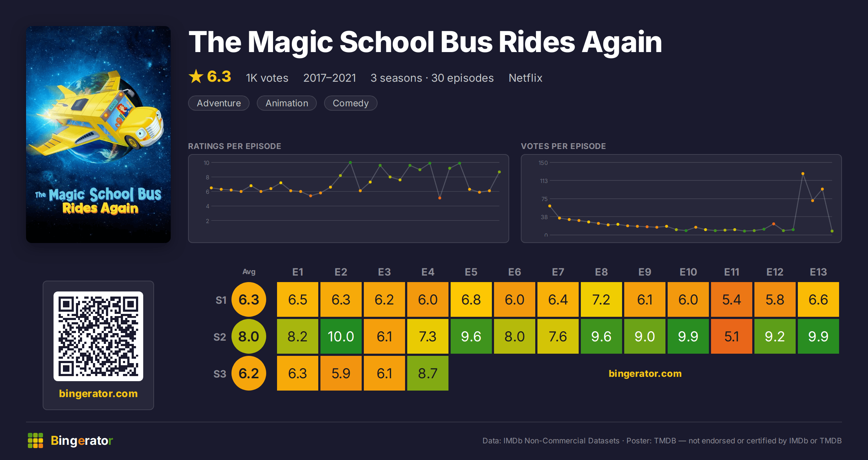Screen dimensions: 868x460
Task: Select the S1 average 6.3 circle
Action: (249, 299)
